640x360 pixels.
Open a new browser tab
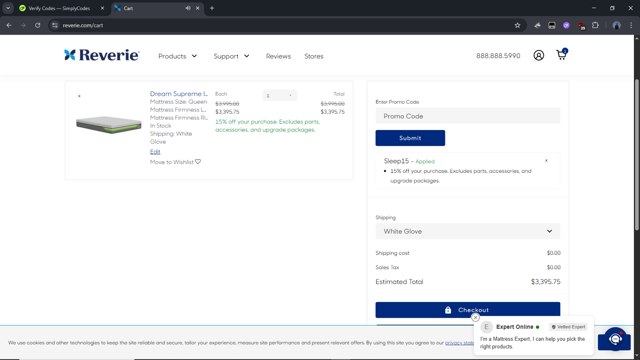click(x=211, y=8)
